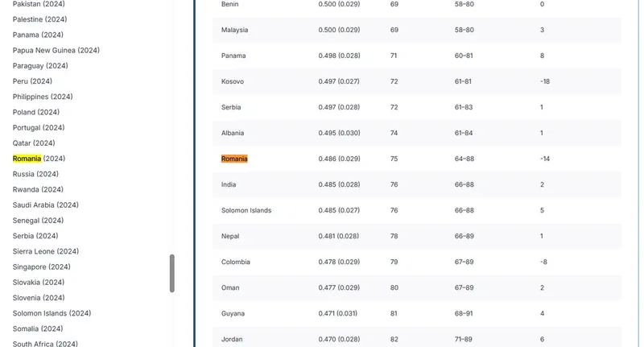The height and width of the screenshot is (347, 644).
Task: Click the Colombia entry in the table
Action: (236, 262)
